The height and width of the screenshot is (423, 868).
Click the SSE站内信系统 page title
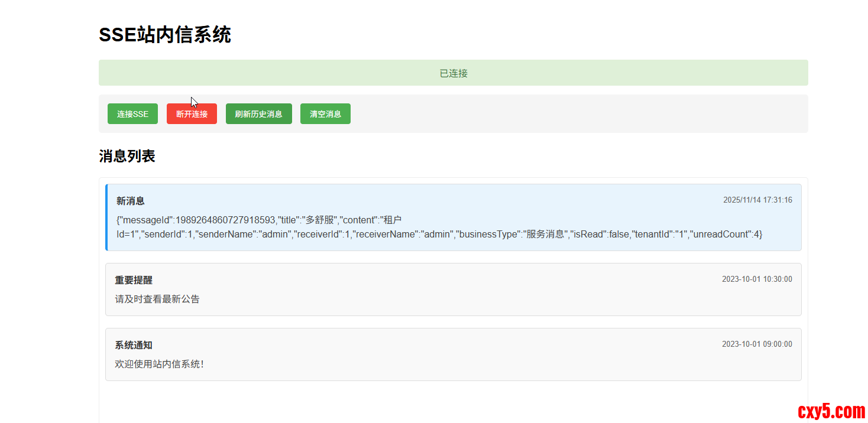tap(164, 35)
